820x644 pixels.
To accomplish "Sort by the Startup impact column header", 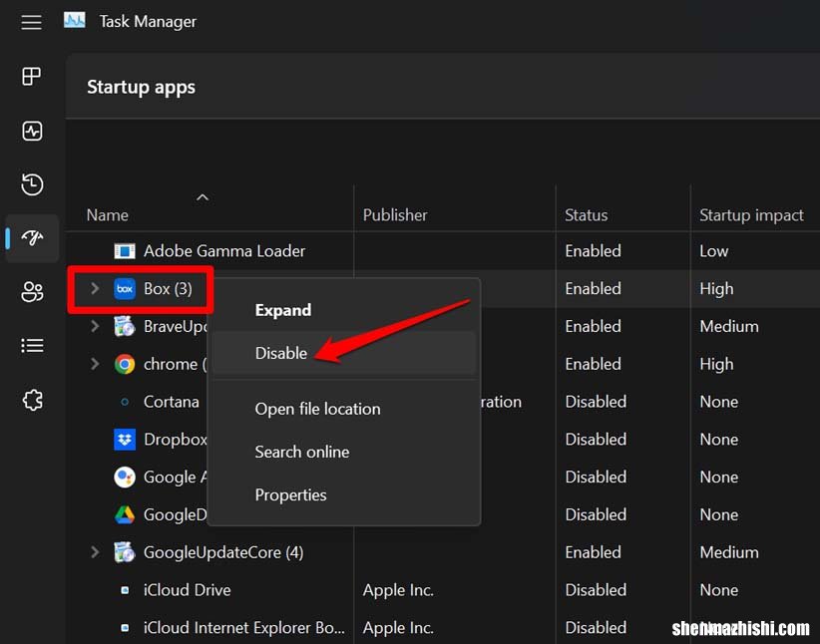I will click(751, 215).
